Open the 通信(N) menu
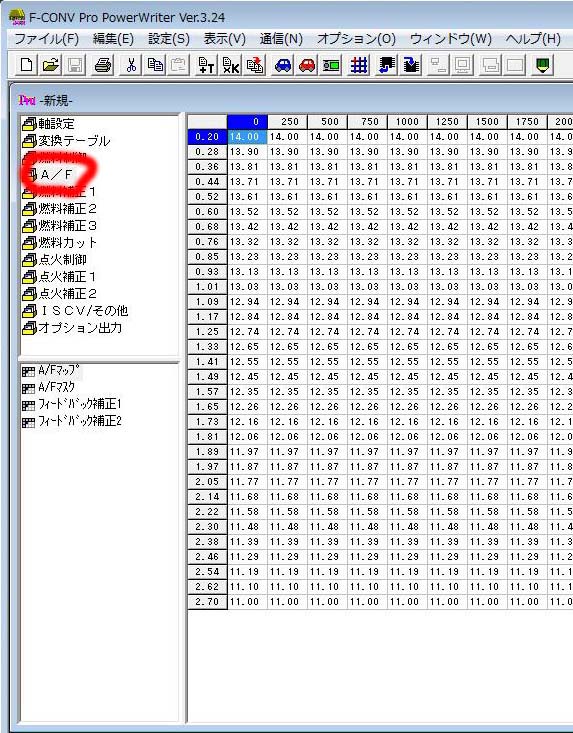This screenshot has width=573, height=733. click(x=281, y=38)
